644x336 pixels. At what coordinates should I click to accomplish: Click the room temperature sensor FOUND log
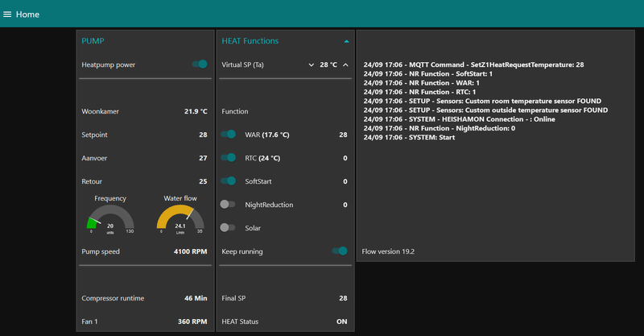click(x=482, y=101)
